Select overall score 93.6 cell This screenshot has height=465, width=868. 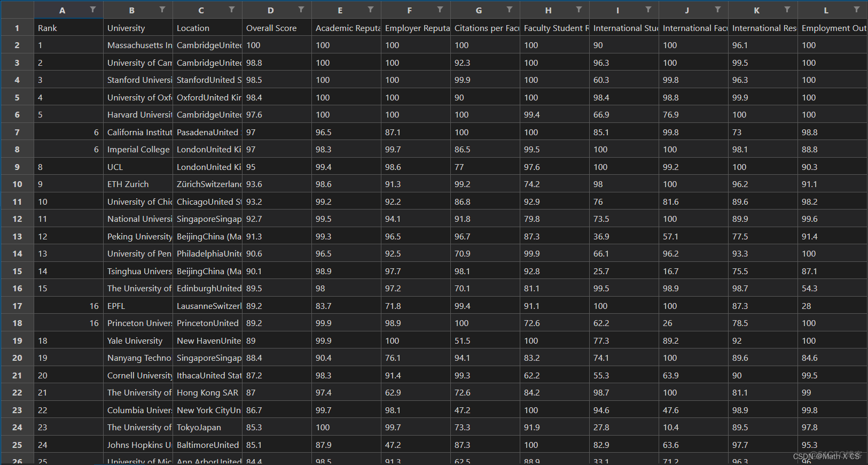pyautogui.click(x=277, y=184)
